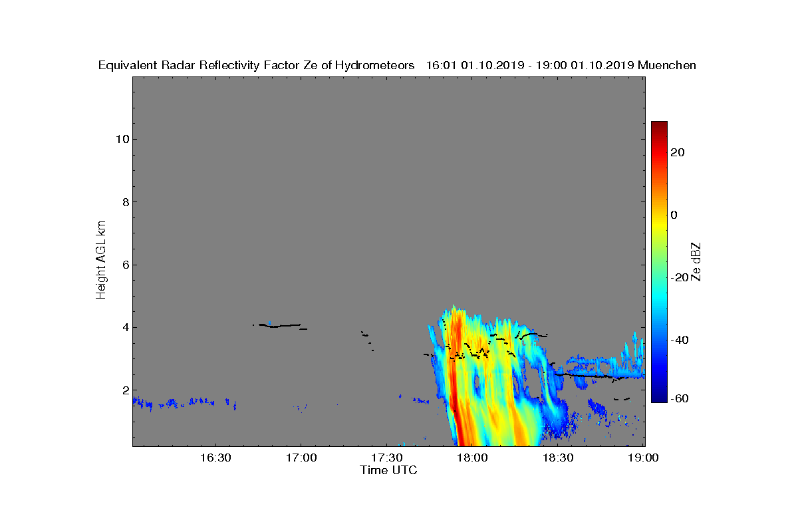Click the 19:00 time tick label
Image resolution: width=798 pixels, height=532 pixels.
[644, 458]
